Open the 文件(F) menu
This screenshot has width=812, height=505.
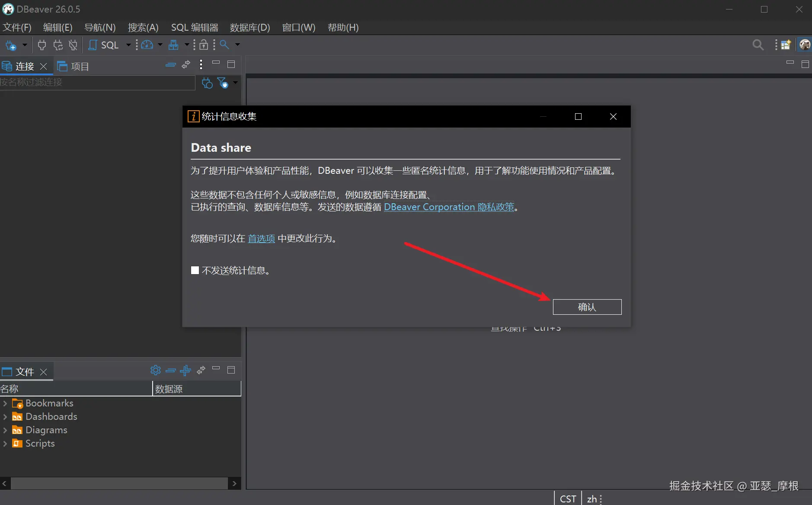[17, 28]
